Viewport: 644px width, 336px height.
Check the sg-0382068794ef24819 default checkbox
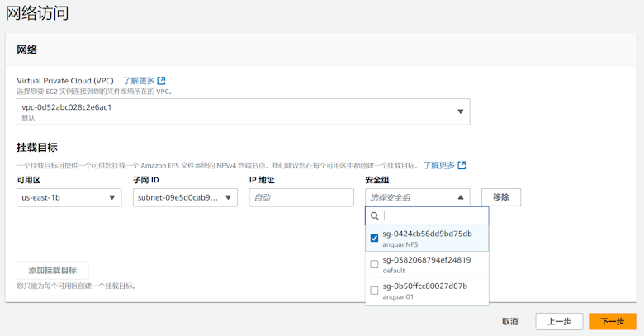click(x=374, y=264)
